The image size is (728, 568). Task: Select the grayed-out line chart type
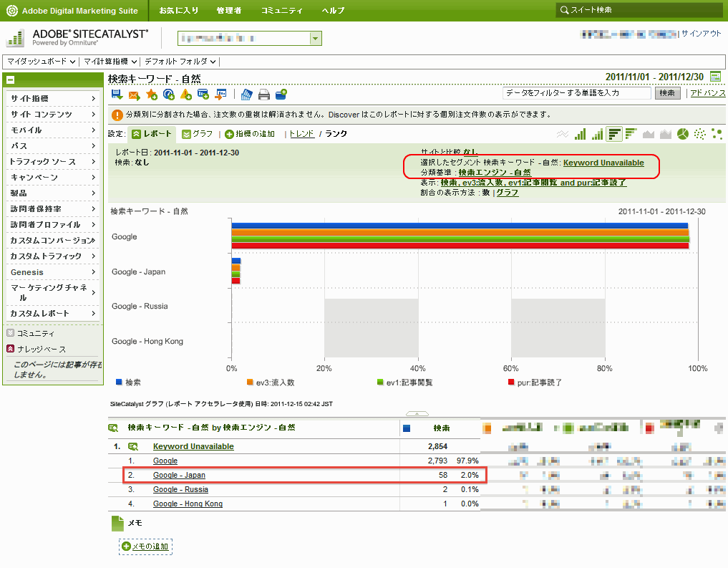563,134
